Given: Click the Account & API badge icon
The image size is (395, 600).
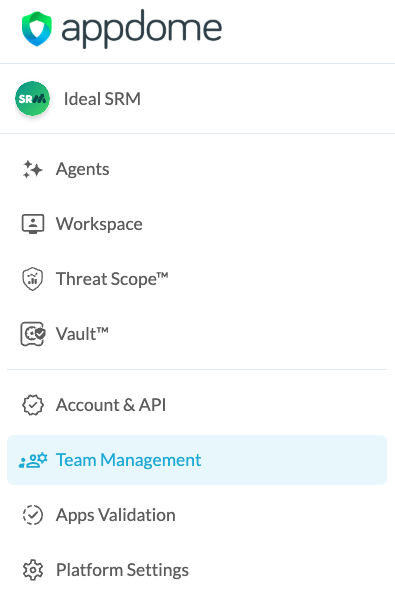Looking at the screenshot, I should pyautogui.click(x=33, y=405).
